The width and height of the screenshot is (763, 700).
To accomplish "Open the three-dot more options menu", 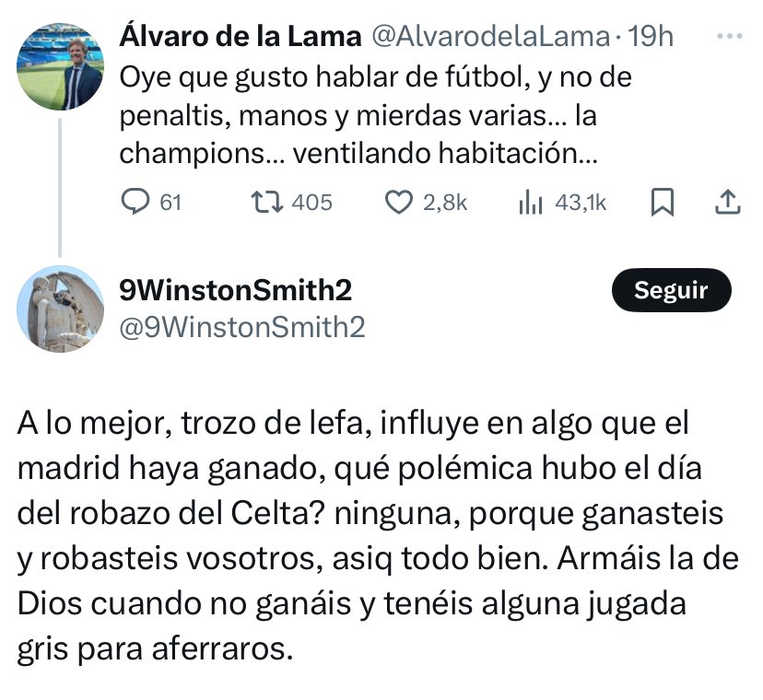I will 730,36.
